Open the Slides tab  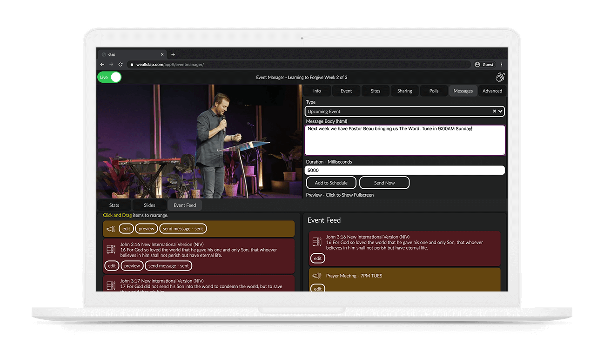point(149,205)
